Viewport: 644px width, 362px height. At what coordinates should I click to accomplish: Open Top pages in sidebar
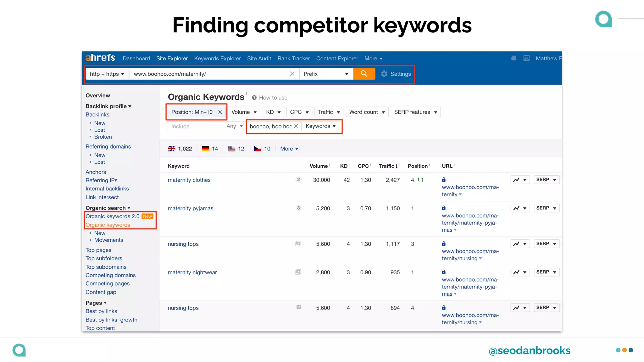click(x=98, y=250)
